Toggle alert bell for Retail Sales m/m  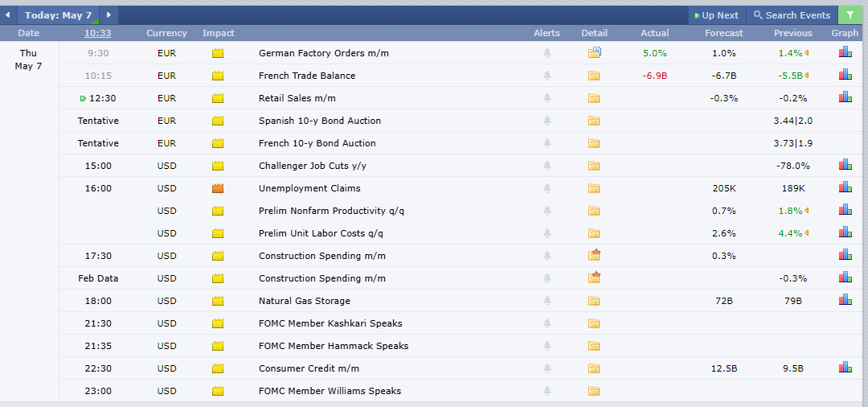547,98
